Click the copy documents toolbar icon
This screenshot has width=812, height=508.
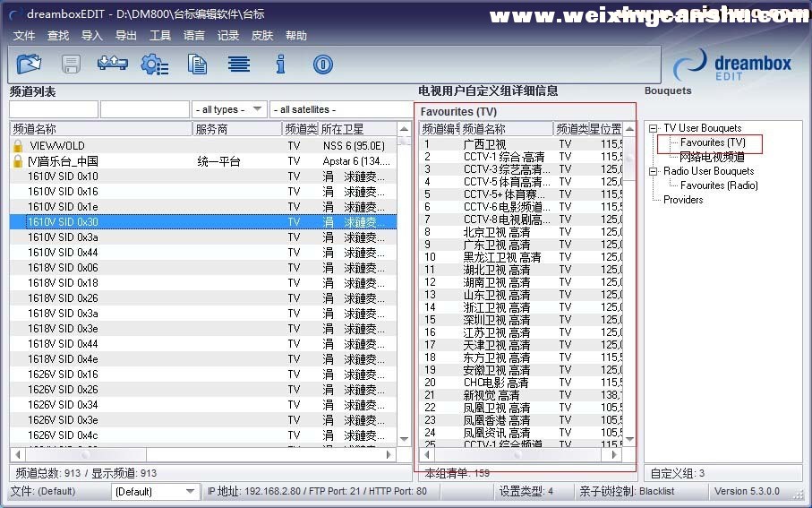pos(197,65)
